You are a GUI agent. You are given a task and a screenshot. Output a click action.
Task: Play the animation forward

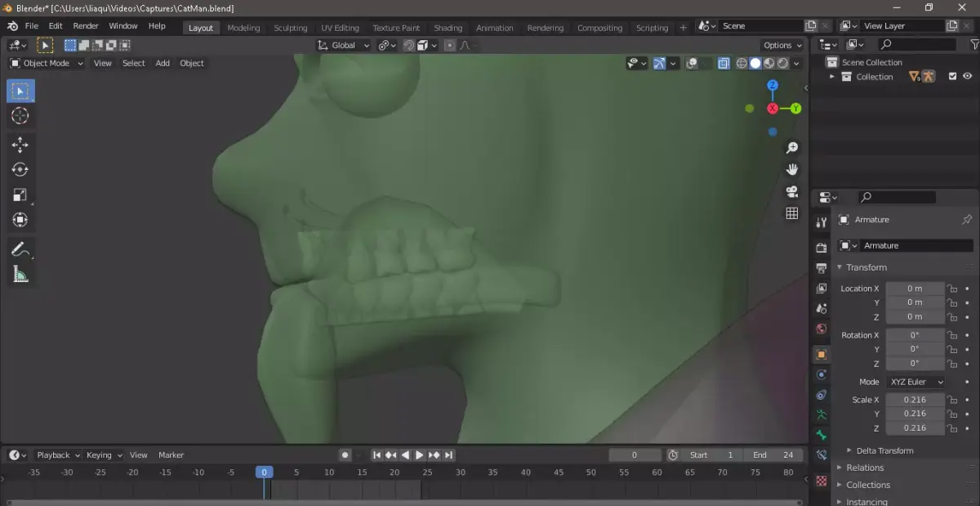point(420,455)
